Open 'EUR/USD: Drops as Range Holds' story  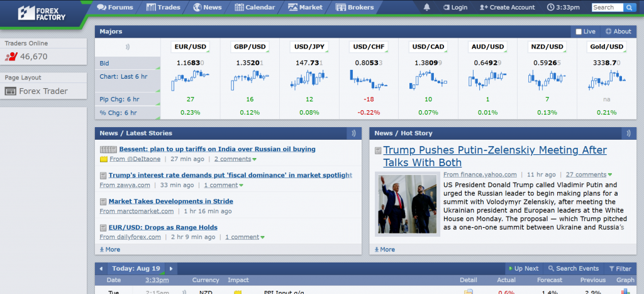[x=163, y=227]
